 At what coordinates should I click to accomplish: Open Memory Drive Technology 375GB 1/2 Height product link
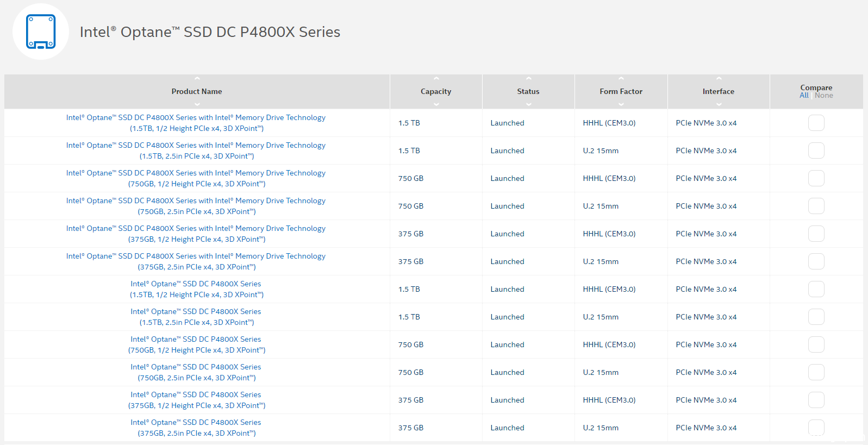(196, 234)
